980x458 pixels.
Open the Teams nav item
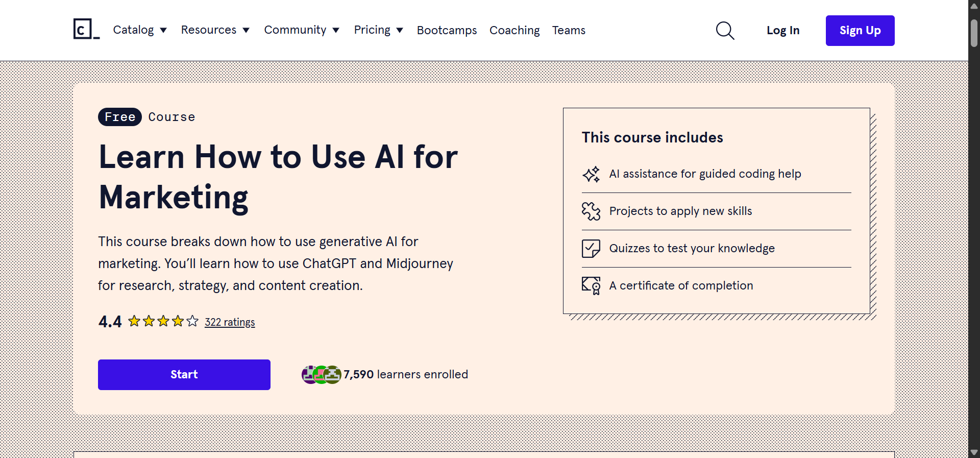569,30
